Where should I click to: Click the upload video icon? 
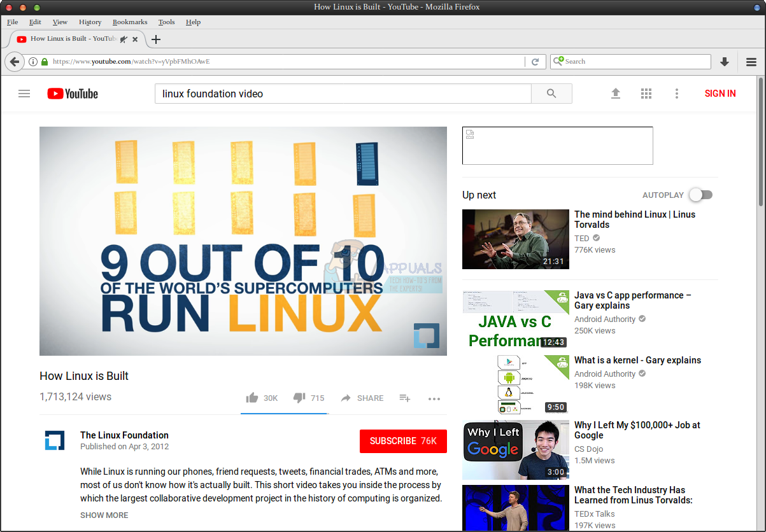point(616,94)
